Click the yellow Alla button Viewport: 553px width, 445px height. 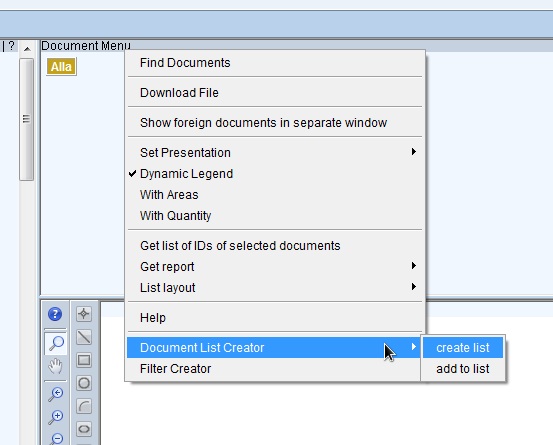coord(61,66)
